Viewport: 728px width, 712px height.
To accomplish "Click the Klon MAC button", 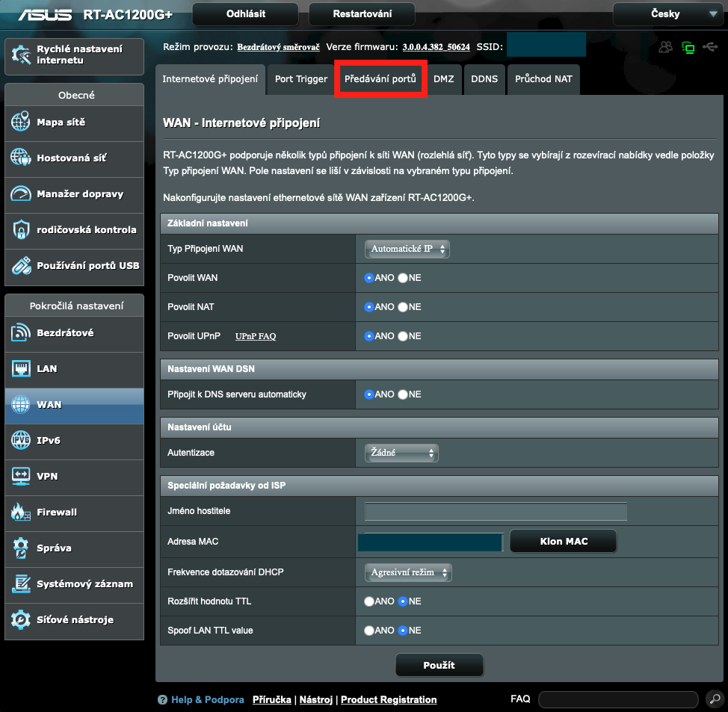I will 563,541.
